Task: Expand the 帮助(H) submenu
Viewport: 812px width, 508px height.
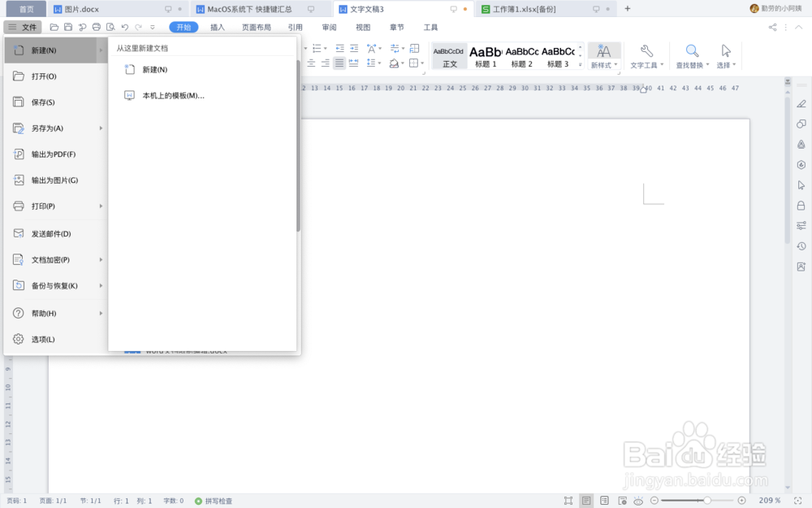Action: (55, 313)
